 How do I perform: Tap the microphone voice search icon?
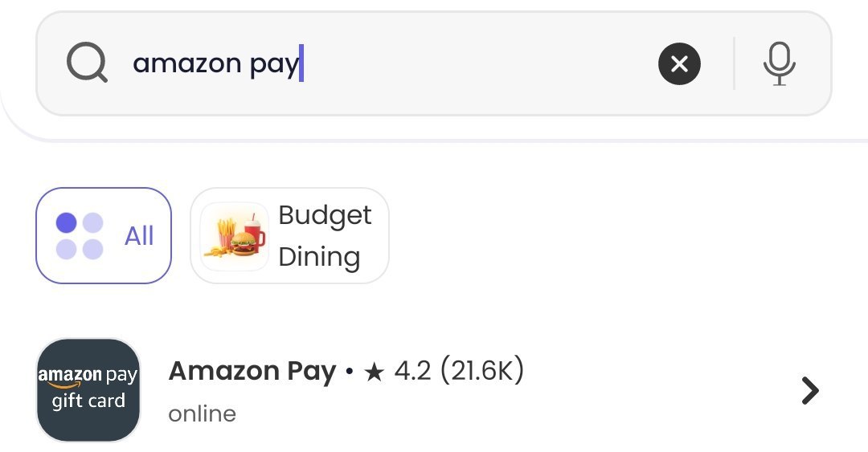[x=779, y=63]
